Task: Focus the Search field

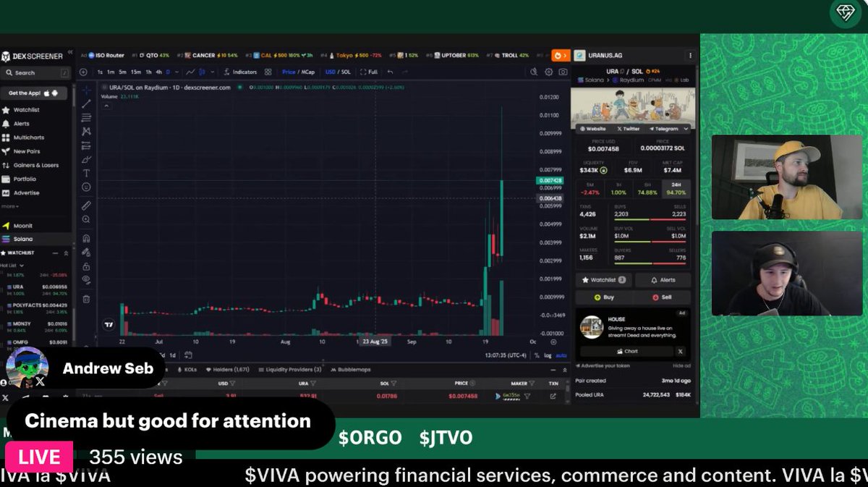Action: [x=36, y=72]
